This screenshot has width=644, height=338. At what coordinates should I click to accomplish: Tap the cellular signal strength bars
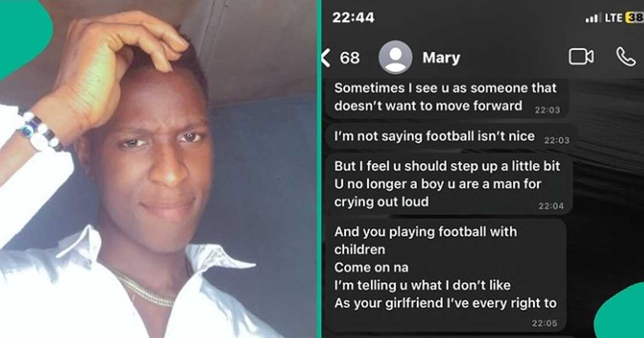point(592,18)
